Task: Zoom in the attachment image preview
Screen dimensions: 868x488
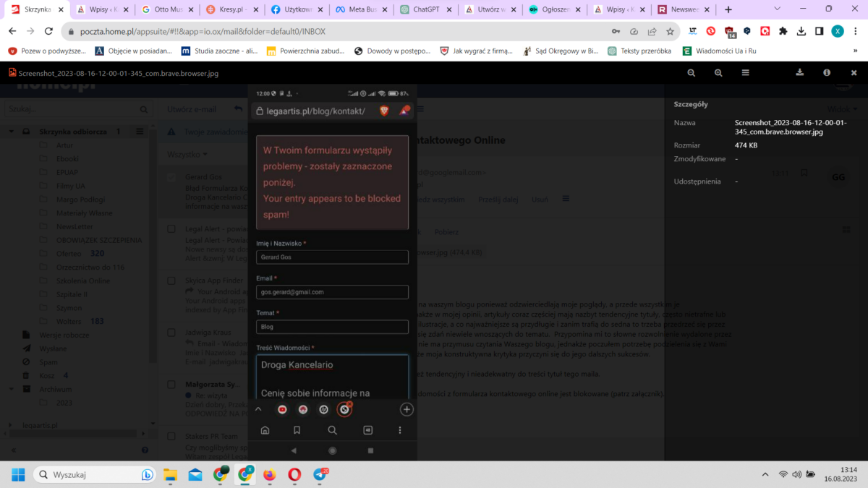Action: (718, 73)
